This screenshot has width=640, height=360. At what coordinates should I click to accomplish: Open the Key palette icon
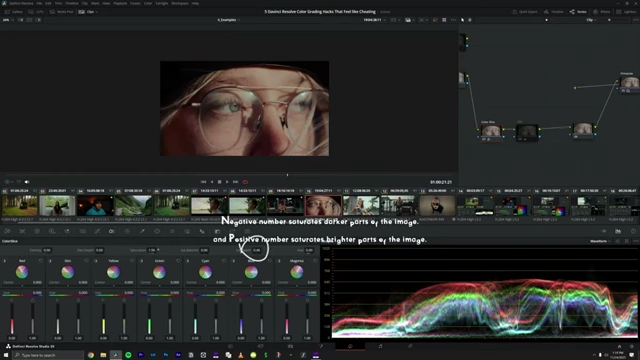217,231
